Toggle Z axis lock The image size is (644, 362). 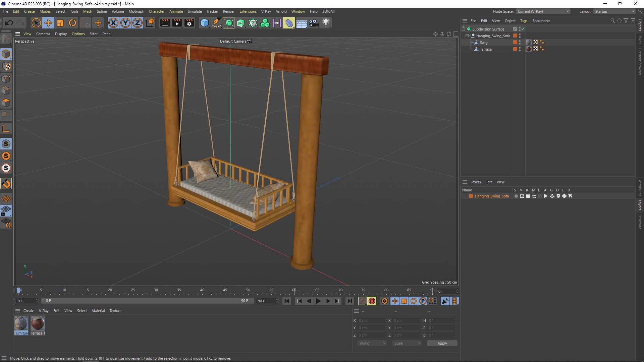tap(138, 23)
